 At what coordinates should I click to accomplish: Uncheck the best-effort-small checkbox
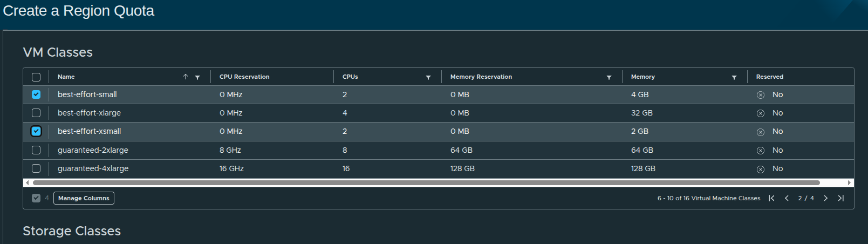[36, 94]
